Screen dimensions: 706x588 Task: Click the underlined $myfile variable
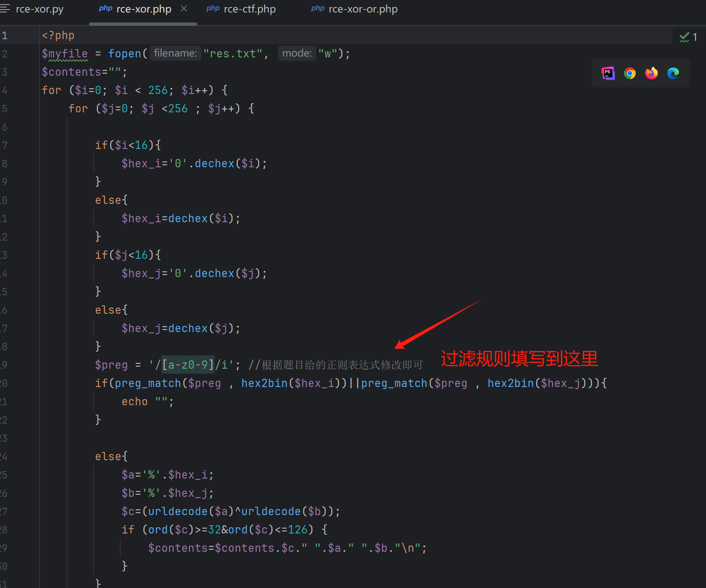coord(65,54)
